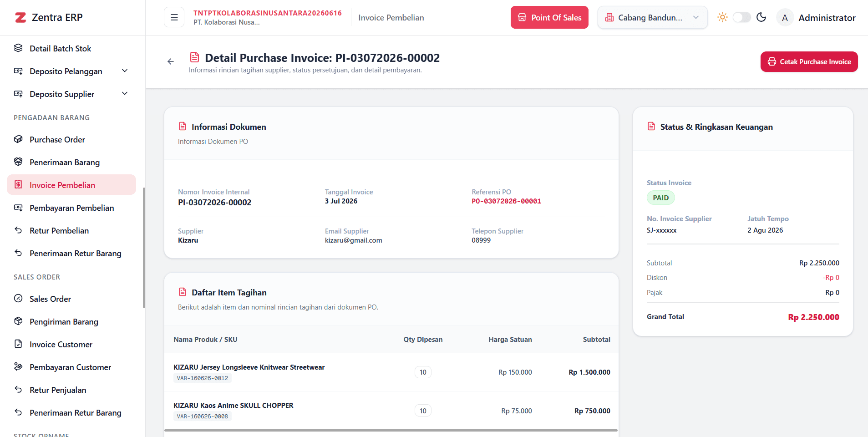Click the Status & Ringkasan Keuangan icon

click(651, 126)
